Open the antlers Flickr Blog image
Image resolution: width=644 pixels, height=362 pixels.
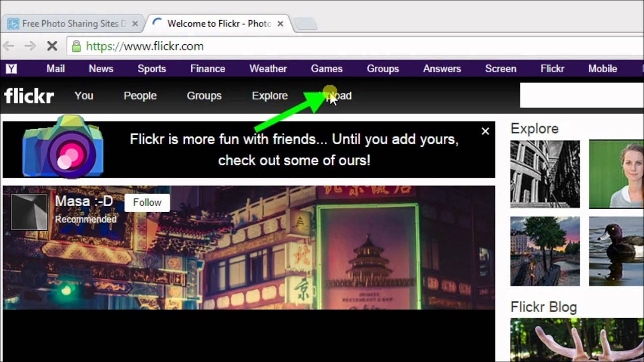pos(577,340)
